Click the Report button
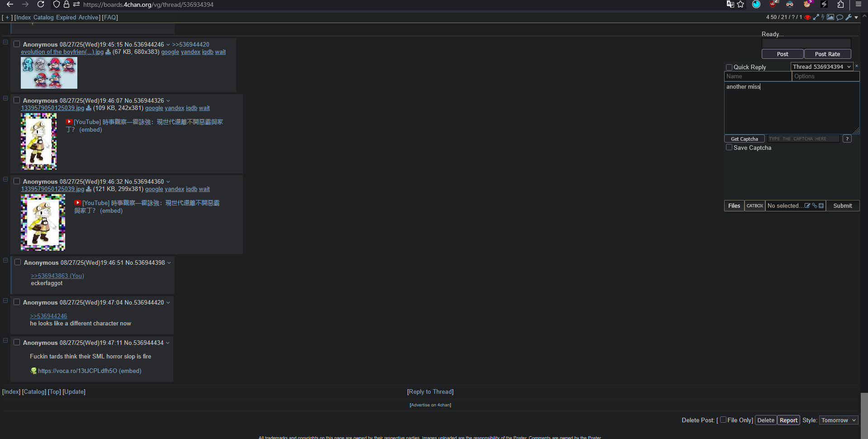This screenshot has width=868, height=439. tap(788, 420)
